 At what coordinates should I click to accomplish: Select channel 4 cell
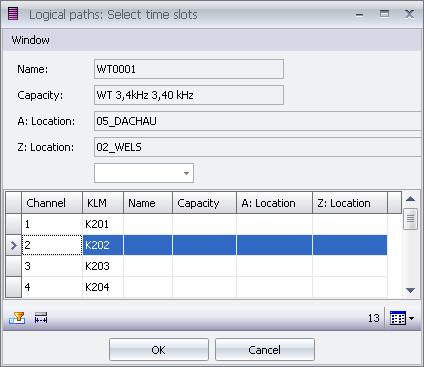click(x=52, y=287)
